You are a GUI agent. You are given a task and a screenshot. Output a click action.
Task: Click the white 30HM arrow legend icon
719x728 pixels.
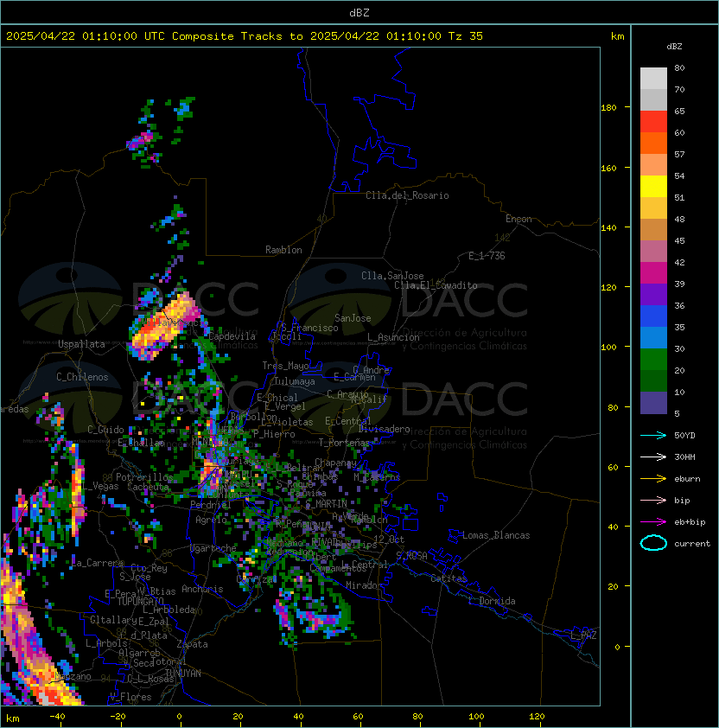653,457
